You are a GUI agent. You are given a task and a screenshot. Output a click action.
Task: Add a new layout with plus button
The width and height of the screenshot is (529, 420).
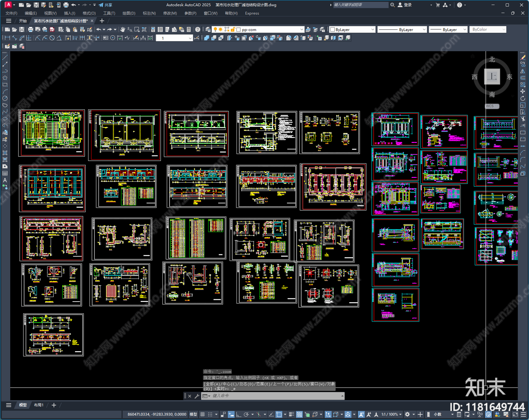point(54,405)
